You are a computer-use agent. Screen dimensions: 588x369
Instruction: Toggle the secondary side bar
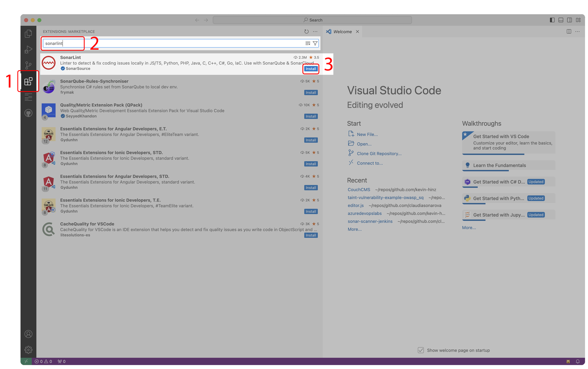click(569, 20)
